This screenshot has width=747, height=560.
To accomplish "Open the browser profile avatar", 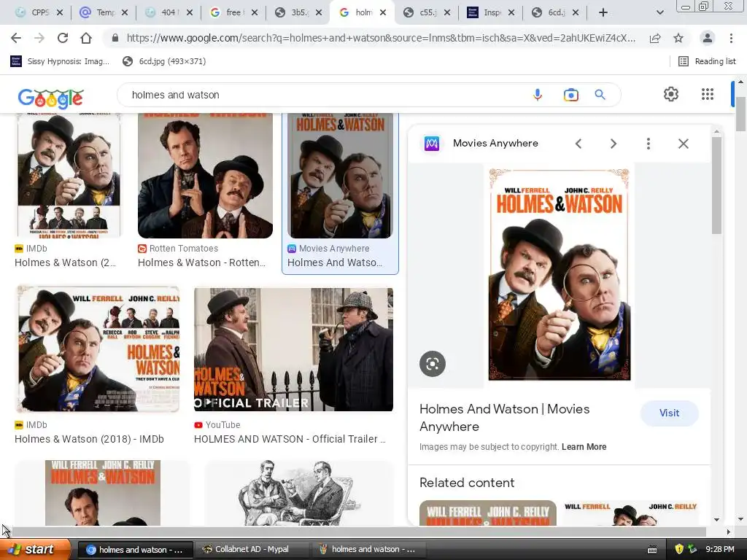I will (x=708, y=38).
